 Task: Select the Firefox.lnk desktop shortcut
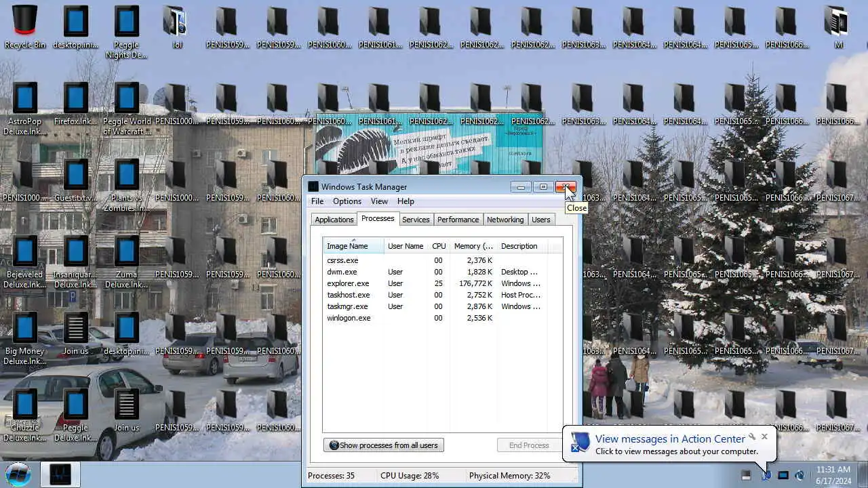(75, 104)
